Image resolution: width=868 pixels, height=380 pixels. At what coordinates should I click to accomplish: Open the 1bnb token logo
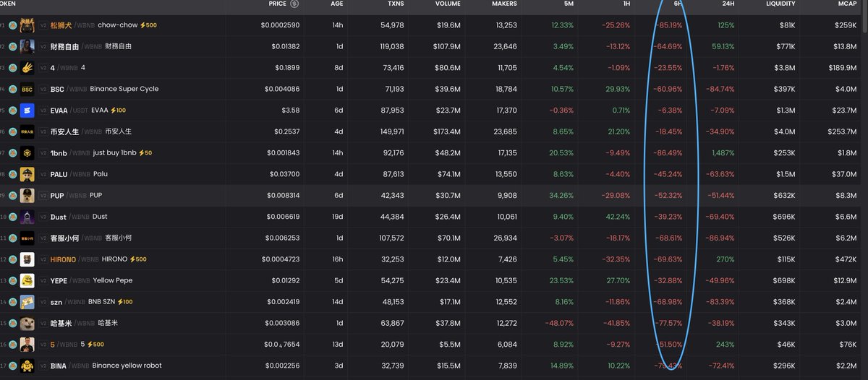pos(27,153)
